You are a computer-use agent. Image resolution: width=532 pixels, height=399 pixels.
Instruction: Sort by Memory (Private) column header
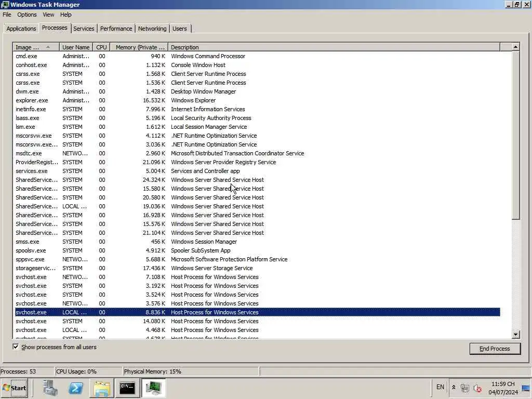pos(139,47)
